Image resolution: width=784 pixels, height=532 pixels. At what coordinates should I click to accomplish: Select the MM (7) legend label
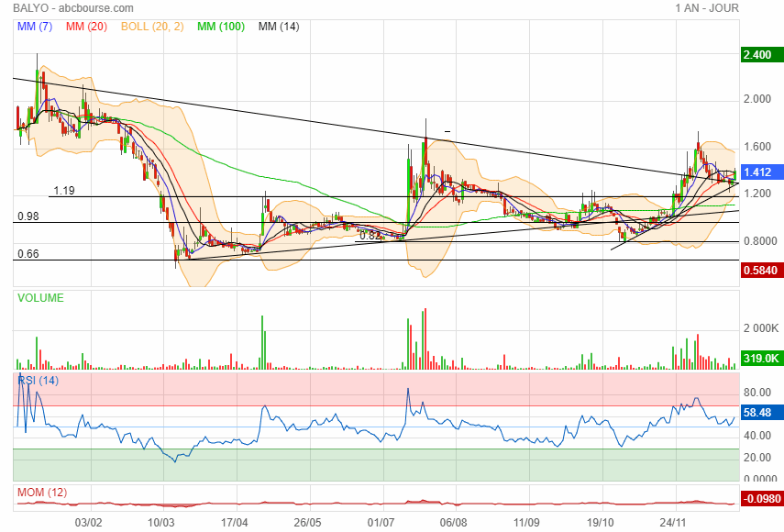click(35, 27)
